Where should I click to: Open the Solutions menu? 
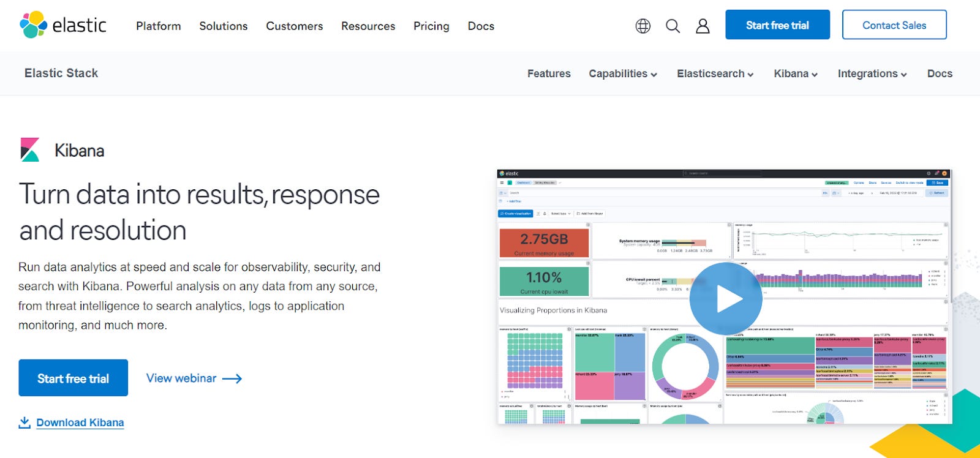point(224,26)
